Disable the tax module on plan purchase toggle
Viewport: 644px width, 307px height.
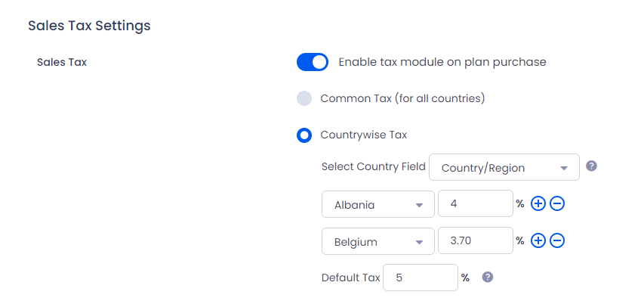(313, 62)
